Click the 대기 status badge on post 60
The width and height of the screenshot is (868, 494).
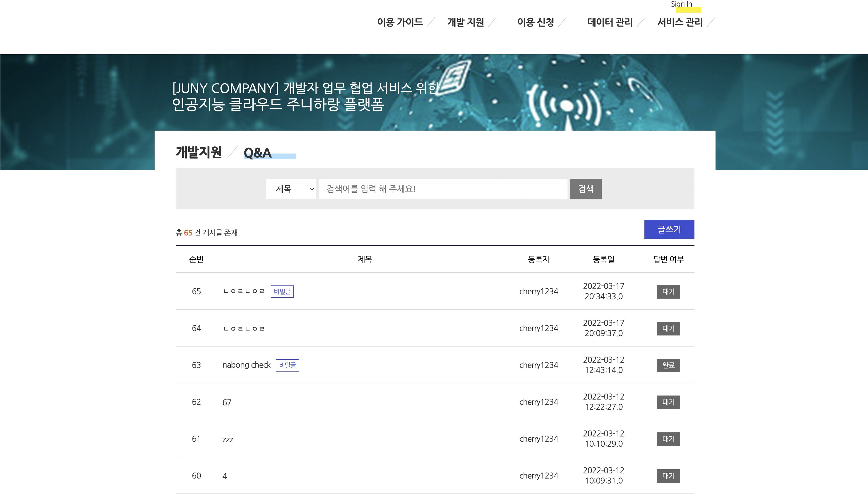668,476
